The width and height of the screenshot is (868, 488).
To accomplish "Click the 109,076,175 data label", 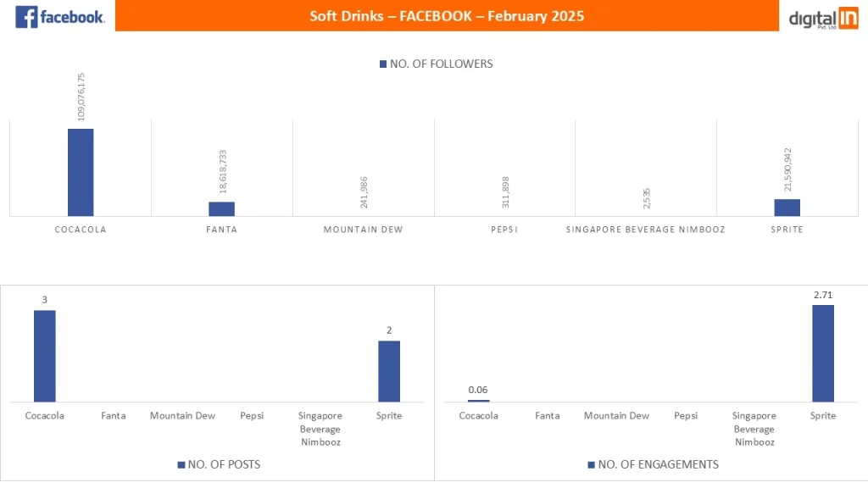I will (81, 97).
